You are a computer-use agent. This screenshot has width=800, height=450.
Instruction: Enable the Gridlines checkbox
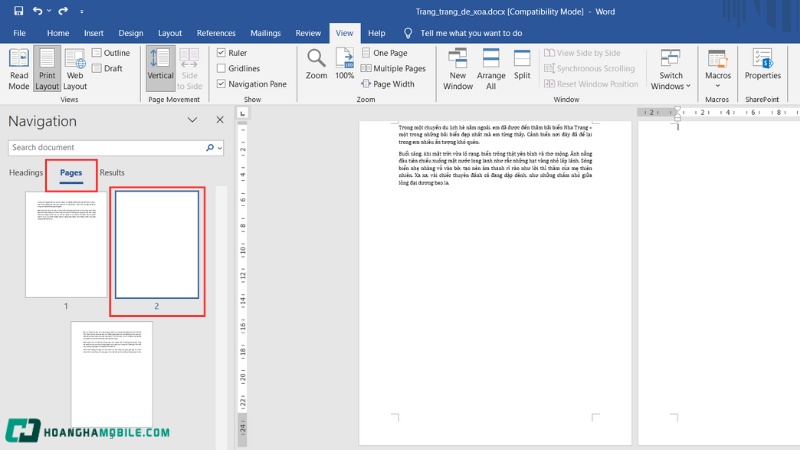[221, 68]
